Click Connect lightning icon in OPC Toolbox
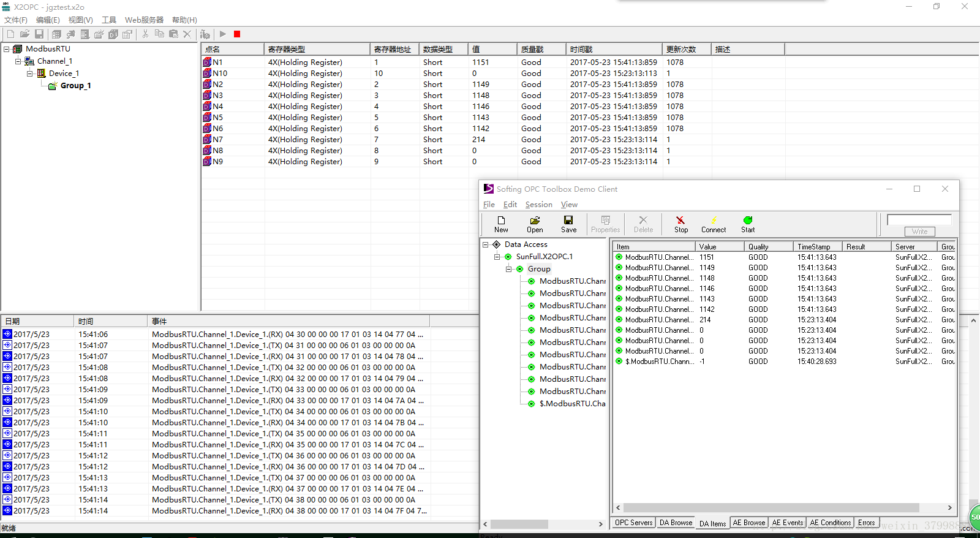Image resolution: width=980 pixels, height=538 pixels. tap(714, 224)
